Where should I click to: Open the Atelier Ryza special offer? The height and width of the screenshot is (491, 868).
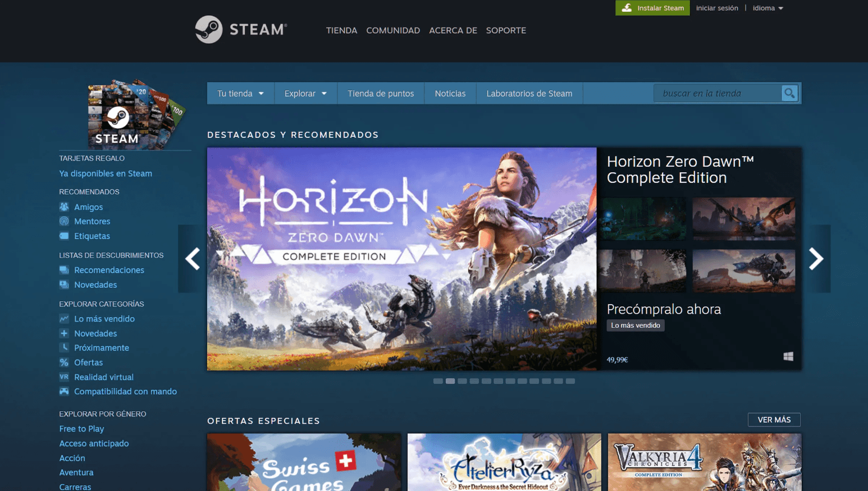pos(504,462)
